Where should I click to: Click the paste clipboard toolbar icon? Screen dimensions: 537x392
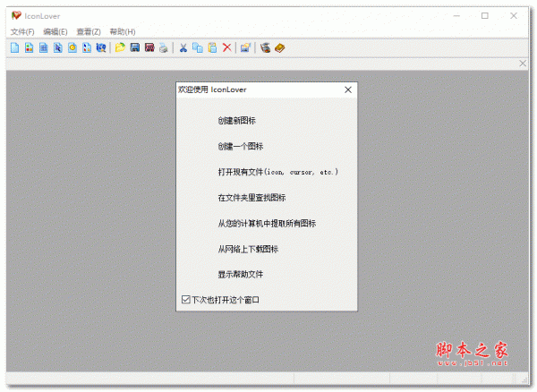point(212,48)
